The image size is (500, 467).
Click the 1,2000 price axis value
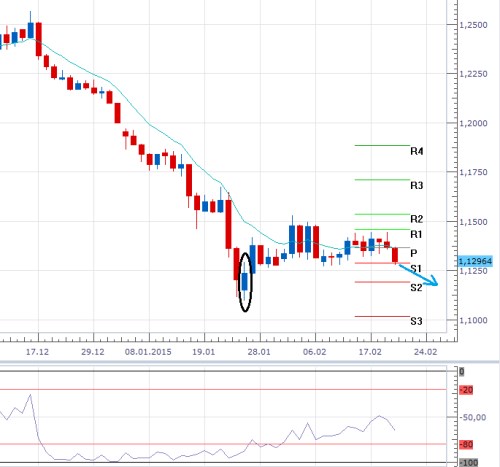[473, 123]
